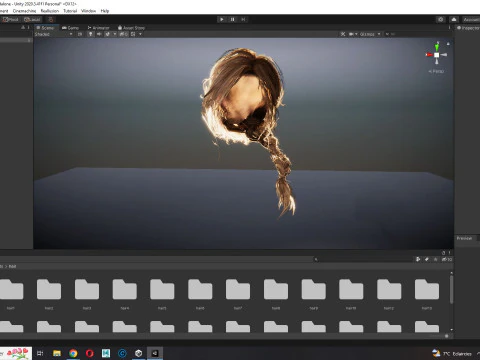Toggle the Local handle rotation button
Viewport: 480px width, 360px height.
click(x=32, y=19)
